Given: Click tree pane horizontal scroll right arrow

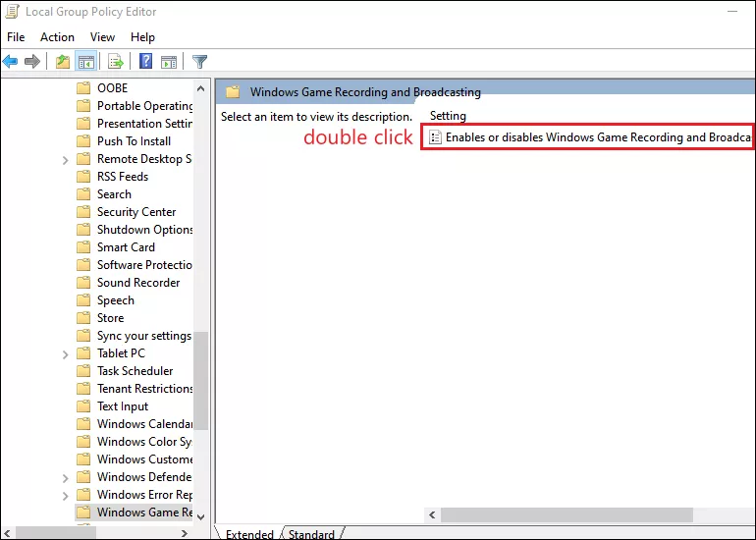Looking at the screenshot, I should (185, 533).
